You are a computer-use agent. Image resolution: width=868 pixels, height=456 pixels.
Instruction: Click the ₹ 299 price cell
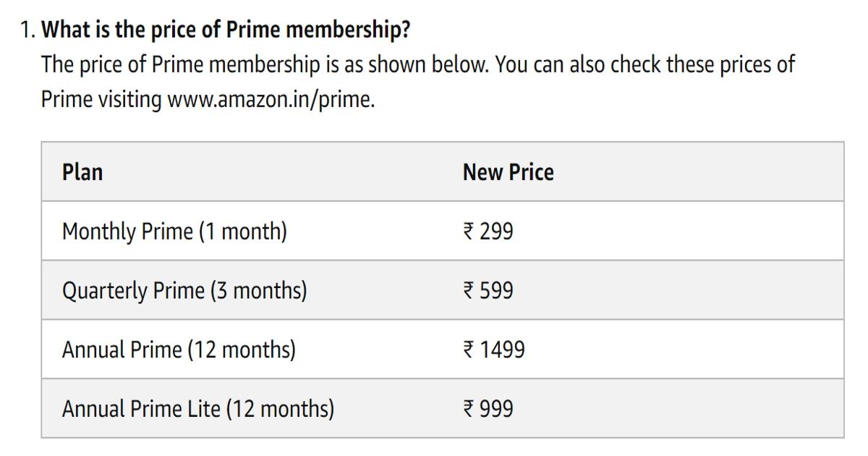[488, 232]
